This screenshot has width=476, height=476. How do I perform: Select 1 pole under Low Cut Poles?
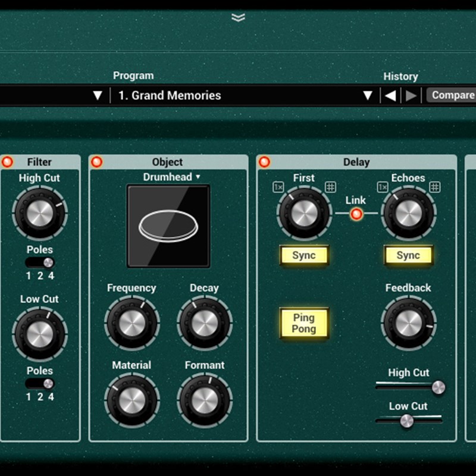[x=29, y=397]
